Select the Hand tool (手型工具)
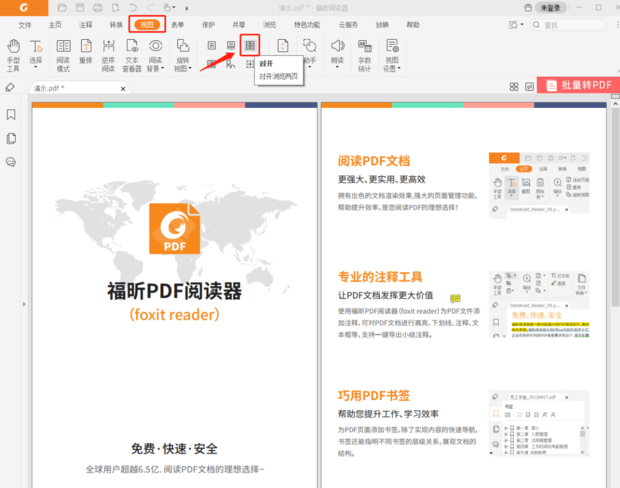 pyautogui.click(x=13, y=55)
